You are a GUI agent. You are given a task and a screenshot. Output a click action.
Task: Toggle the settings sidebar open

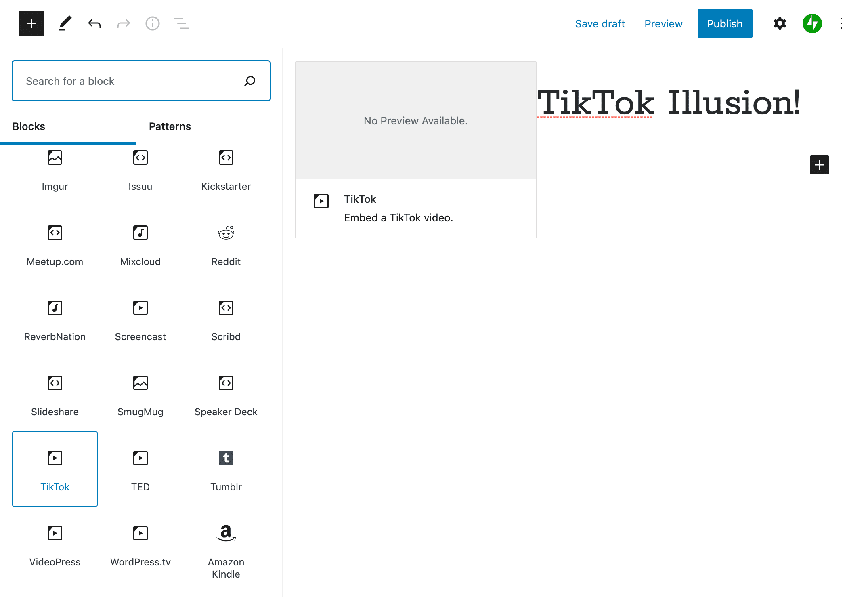[x=779, y=23]
